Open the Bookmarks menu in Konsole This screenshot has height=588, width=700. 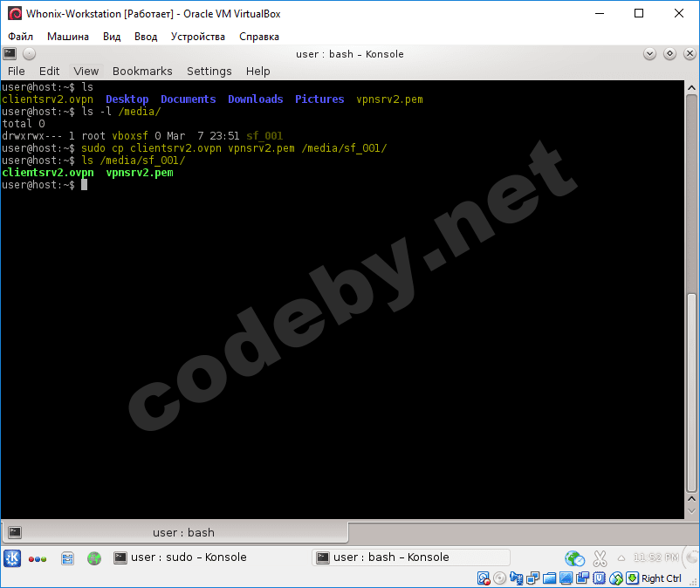click(142, 71)
